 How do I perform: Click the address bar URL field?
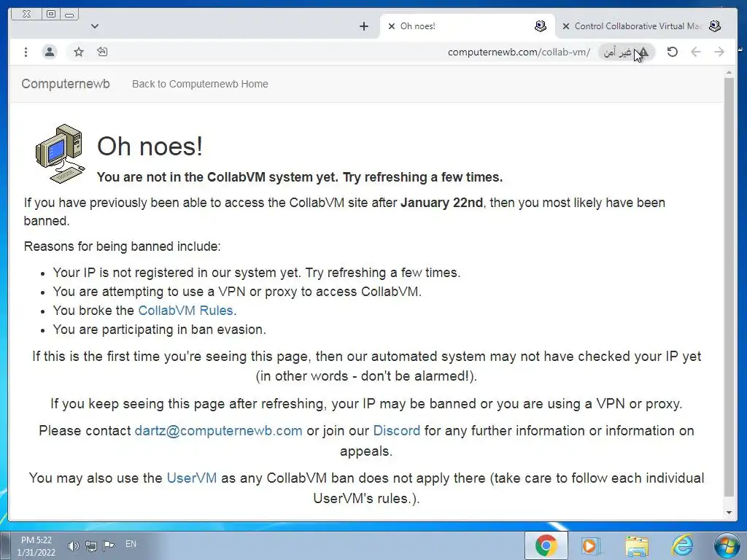[519, 52]
